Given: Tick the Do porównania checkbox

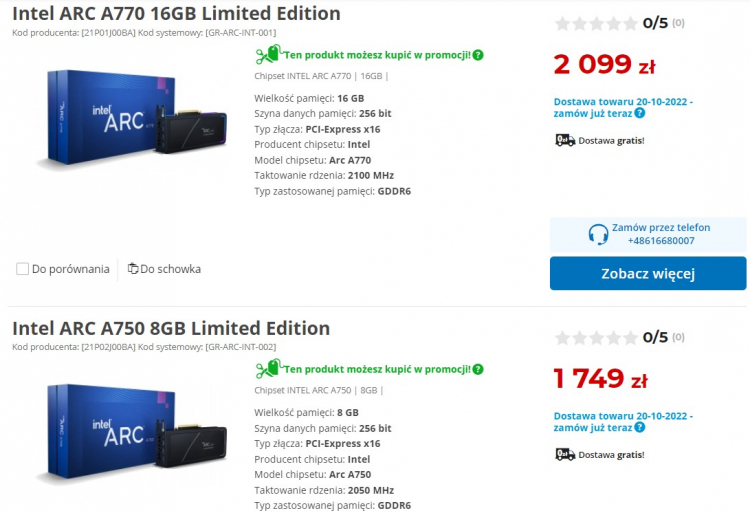Looking at the screenshot, I should [22, 269].
